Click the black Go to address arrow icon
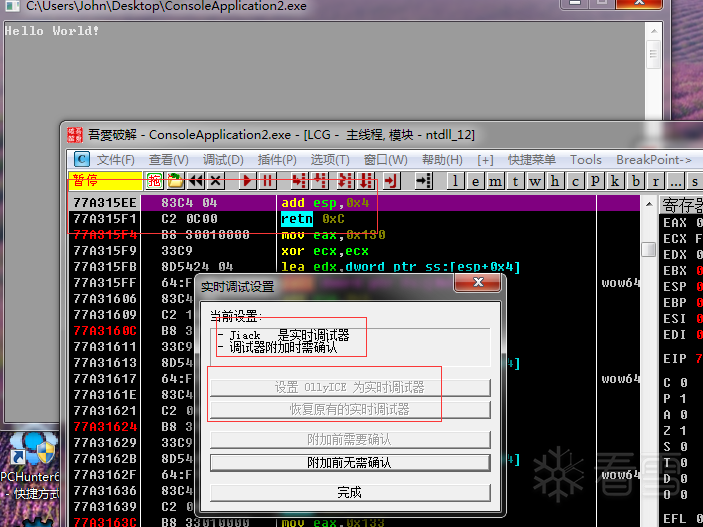This screenshot has width=703, height=527. point(423,181)
